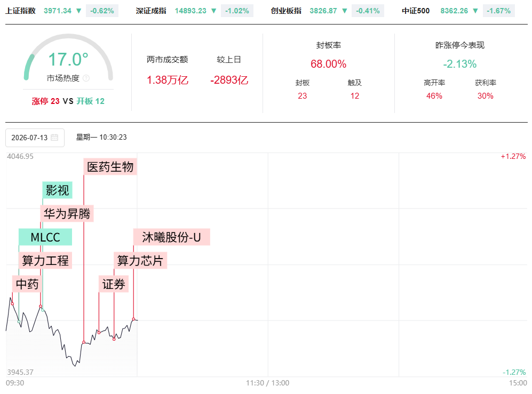Viewport: 532px width, 394px height.
Task: Open the 算力工程 label on chart
Action: click(45, 260)
